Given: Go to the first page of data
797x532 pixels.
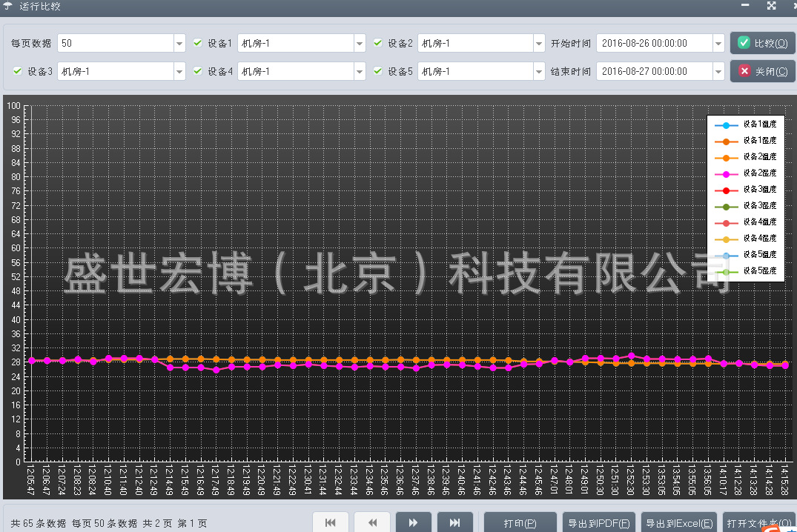Looking at the screenshot, I should [331, 522].
